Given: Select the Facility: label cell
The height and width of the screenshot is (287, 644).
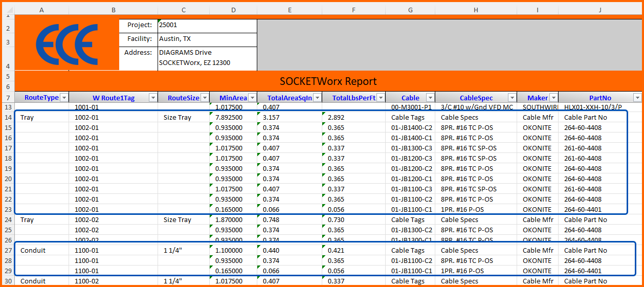Looking at the screenshot, I should [x=138, y=39].
